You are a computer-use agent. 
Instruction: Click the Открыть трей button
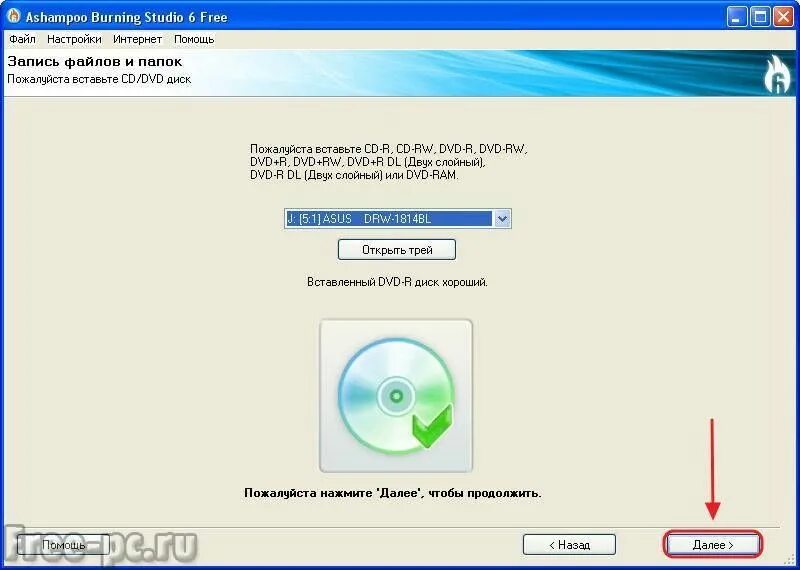pyautogui.click(x=397, y=250)
